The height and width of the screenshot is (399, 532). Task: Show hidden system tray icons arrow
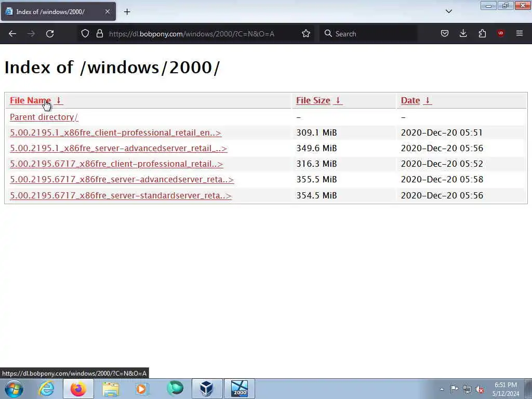(x=442, y=389)
